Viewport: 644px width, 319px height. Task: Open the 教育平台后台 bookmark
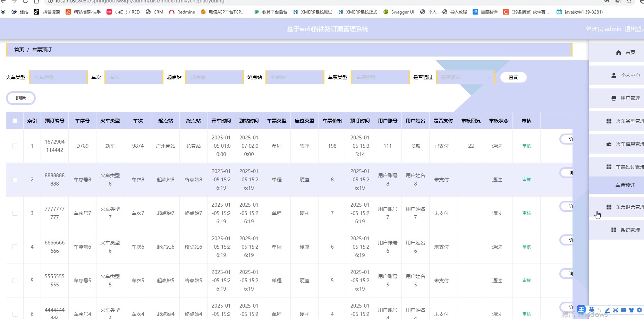click(271, 12)
